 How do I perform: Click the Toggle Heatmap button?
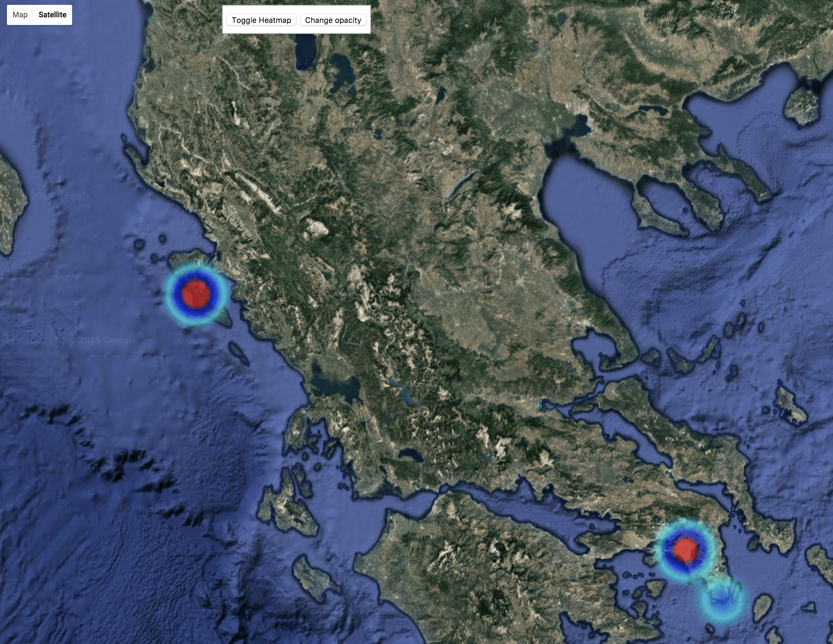click(x=261, y=20)
